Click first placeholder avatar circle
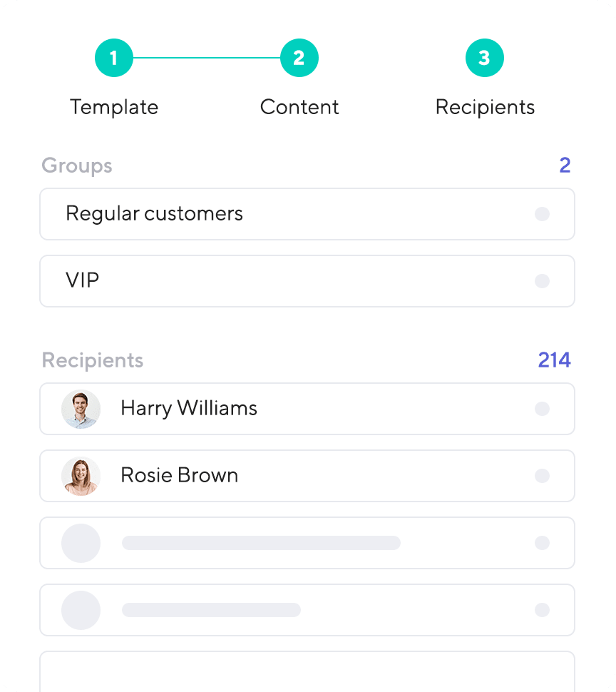This screenshot has width=616, height=692. tap(81, 544)
